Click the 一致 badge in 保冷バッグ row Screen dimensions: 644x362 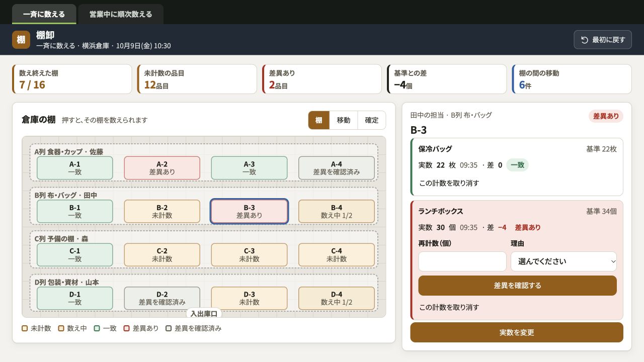click(x=517, y=165)
